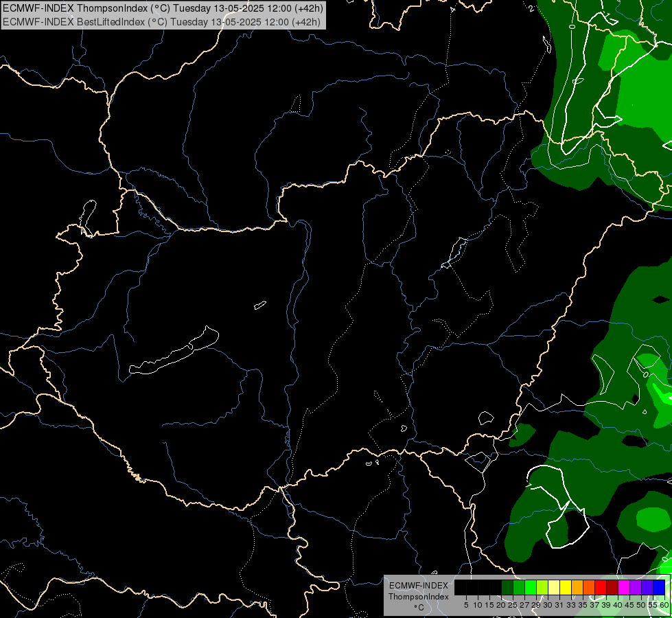Select the indigo 50–55 legend swatch

pyautogui.click(x=647, y=587)
